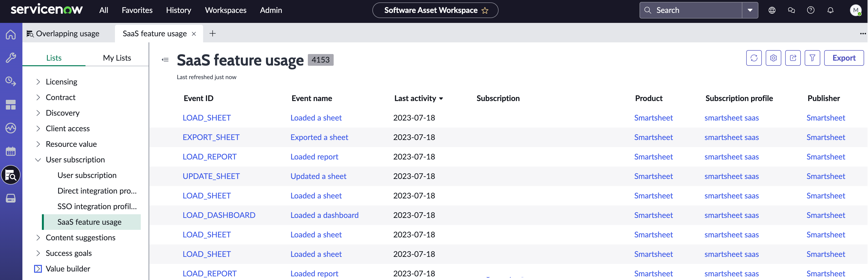Collapse the list sidebar panel icon
Image resolution: width=868 pixels, height=280 pixels.
(165, 60)
